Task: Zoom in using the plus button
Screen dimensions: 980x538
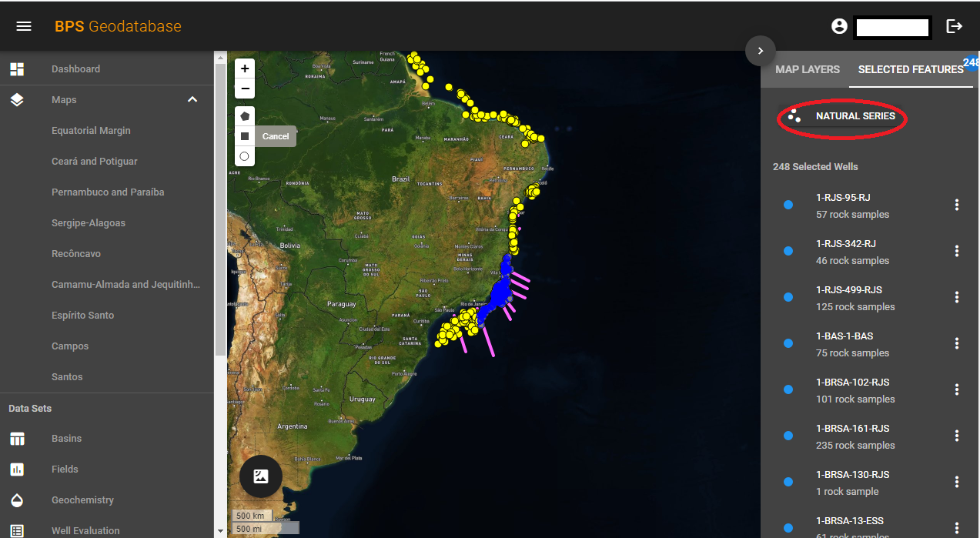Action: click(244, 69)
